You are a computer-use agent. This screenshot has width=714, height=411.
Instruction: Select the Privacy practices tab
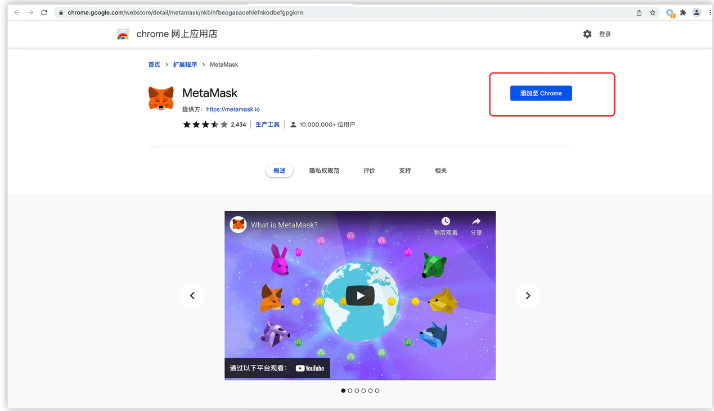click(x=324, y=171)
